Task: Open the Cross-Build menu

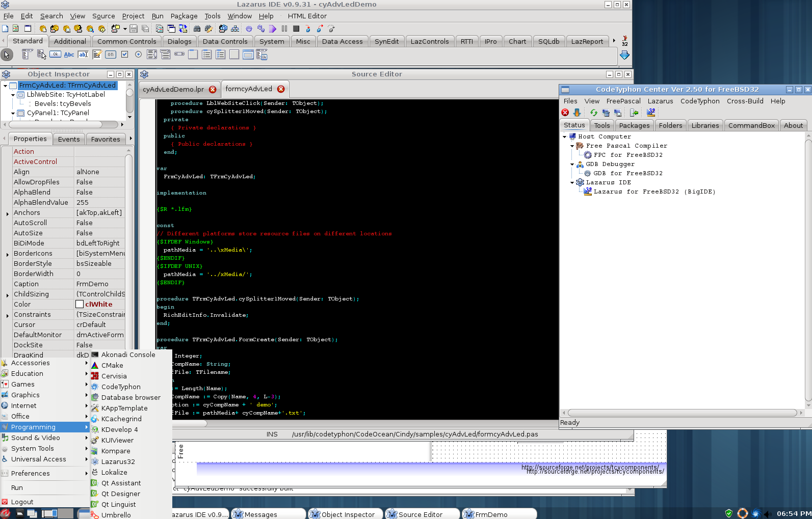Action: point(745,101)
